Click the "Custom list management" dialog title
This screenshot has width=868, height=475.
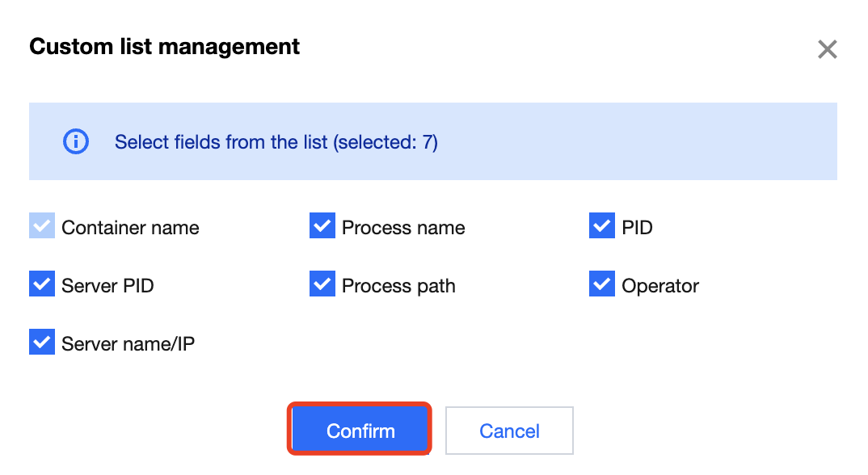(164, 47)
